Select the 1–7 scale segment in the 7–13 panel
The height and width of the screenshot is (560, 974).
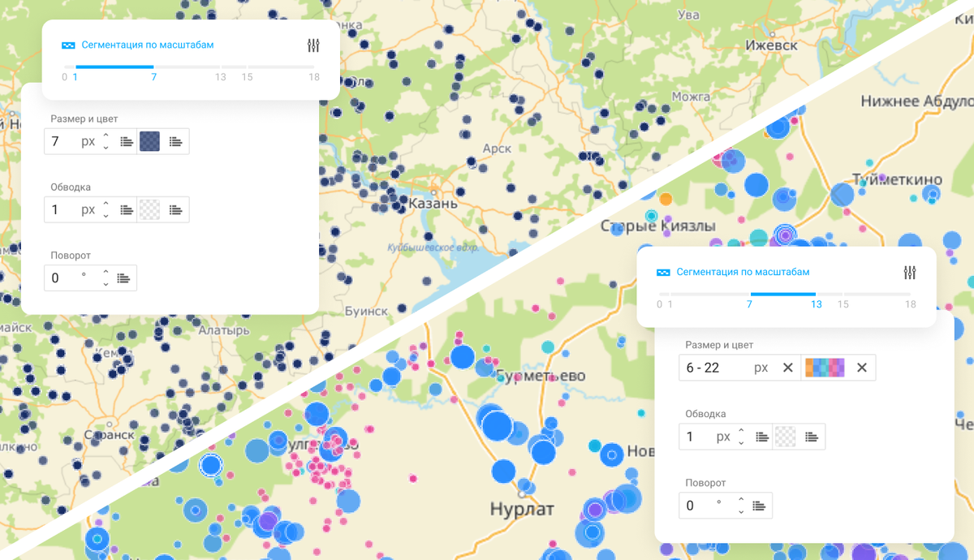[710, 294]
